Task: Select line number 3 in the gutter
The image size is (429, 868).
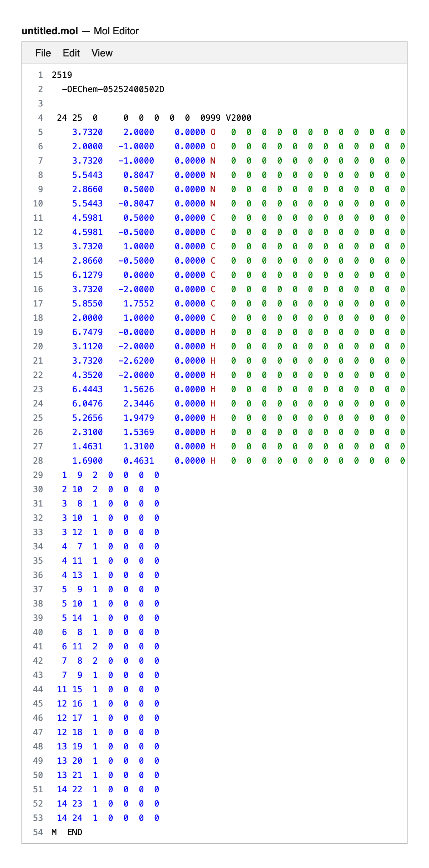Action: click(40, 104)
